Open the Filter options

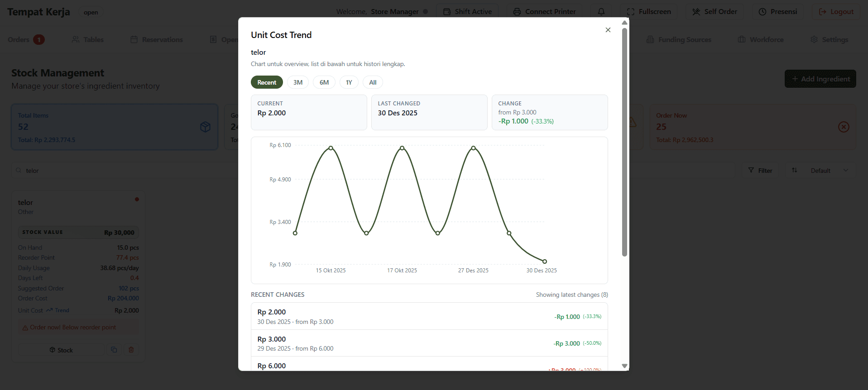coord(760,171)
